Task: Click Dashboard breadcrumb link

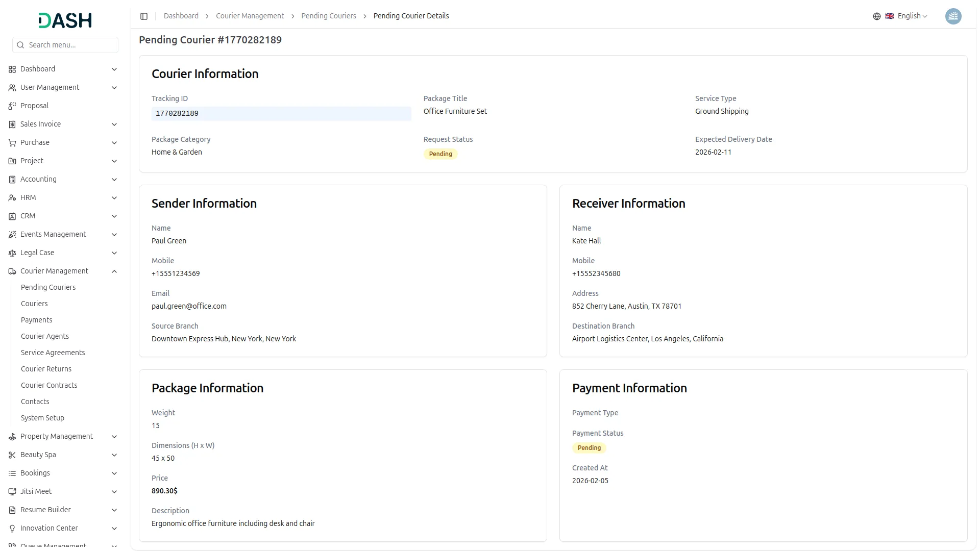Action: click(x=181, y=16)
